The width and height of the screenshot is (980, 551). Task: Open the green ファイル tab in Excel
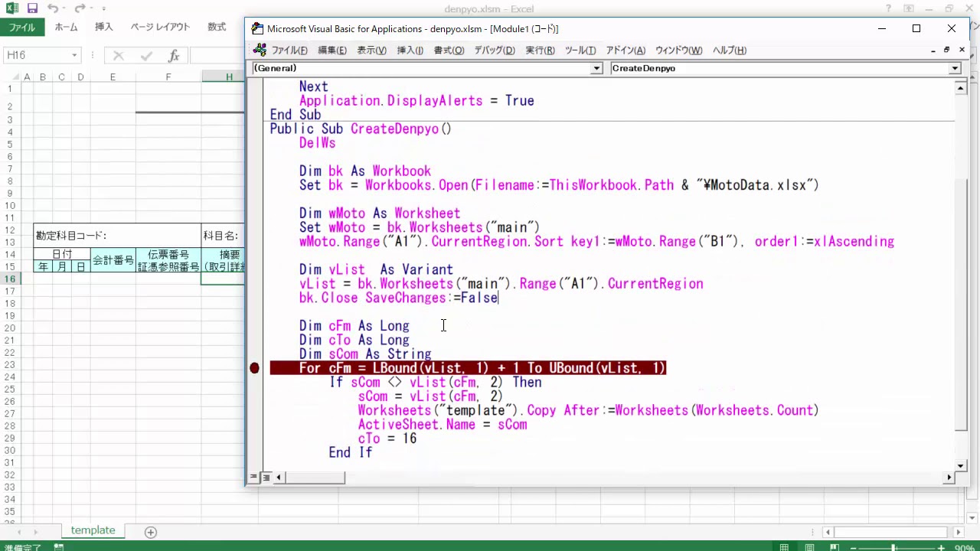[22, 27]
